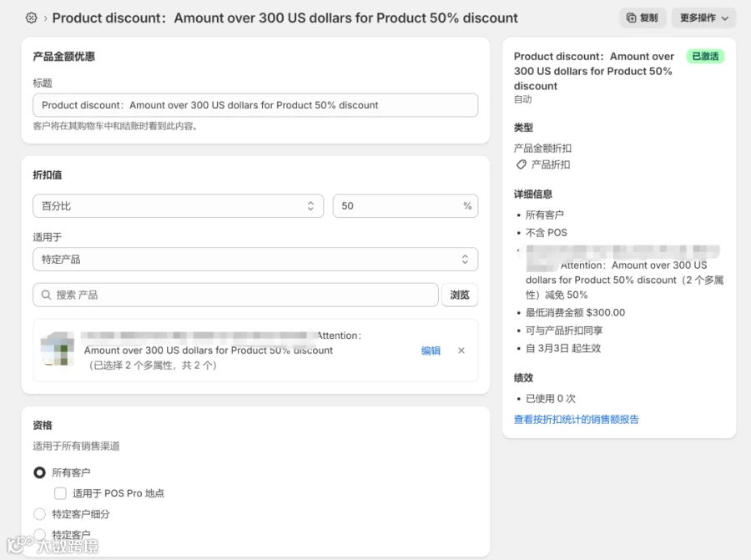The image size is (751, 560).
Task: Enable the 适用于 POS Pro 地点 checkbox
Action: [60, 493]
